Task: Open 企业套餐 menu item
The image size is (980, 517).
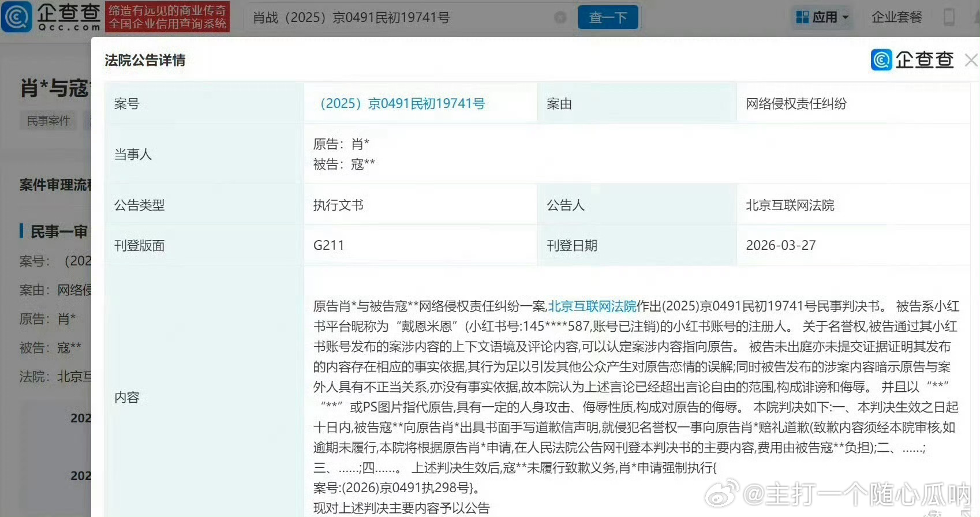Action: [896, 17]
